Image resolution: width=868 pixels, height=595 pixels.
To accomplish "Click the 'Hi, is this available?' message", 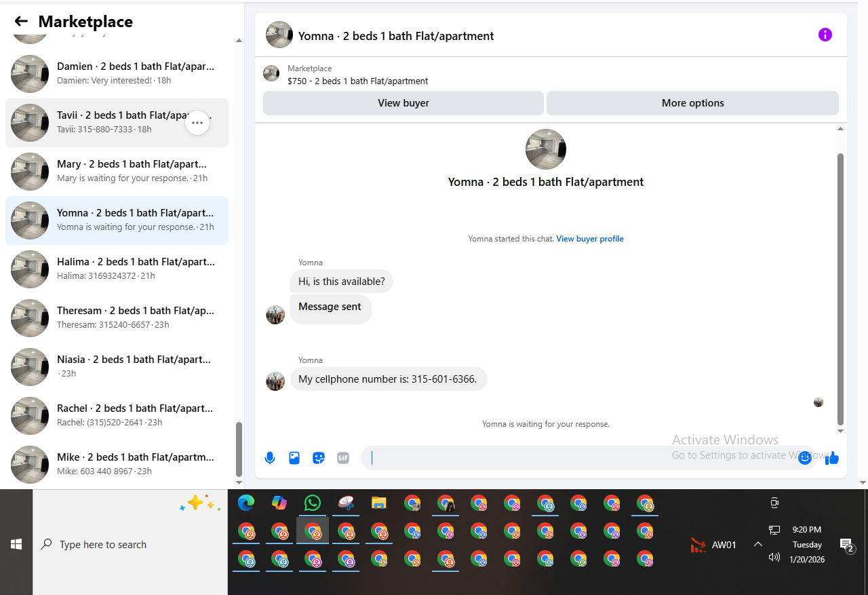I will pos(342,282).
